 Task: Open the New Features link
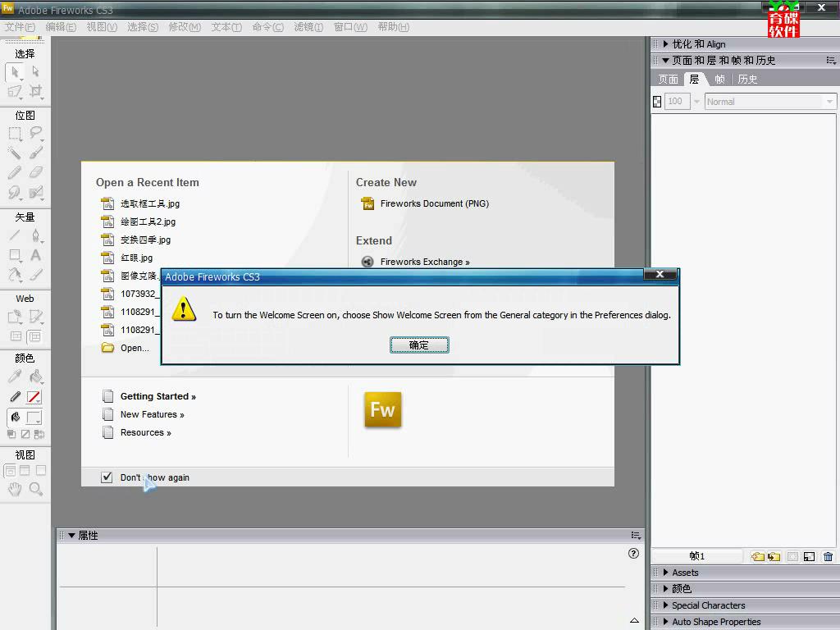tap(152, 414)
